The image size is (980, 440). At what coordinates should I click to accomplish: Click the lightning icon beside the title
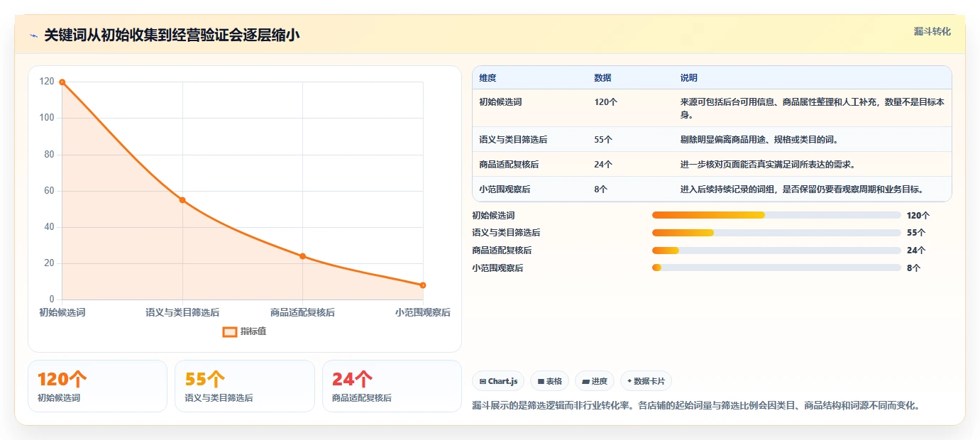tap(33, 35)
